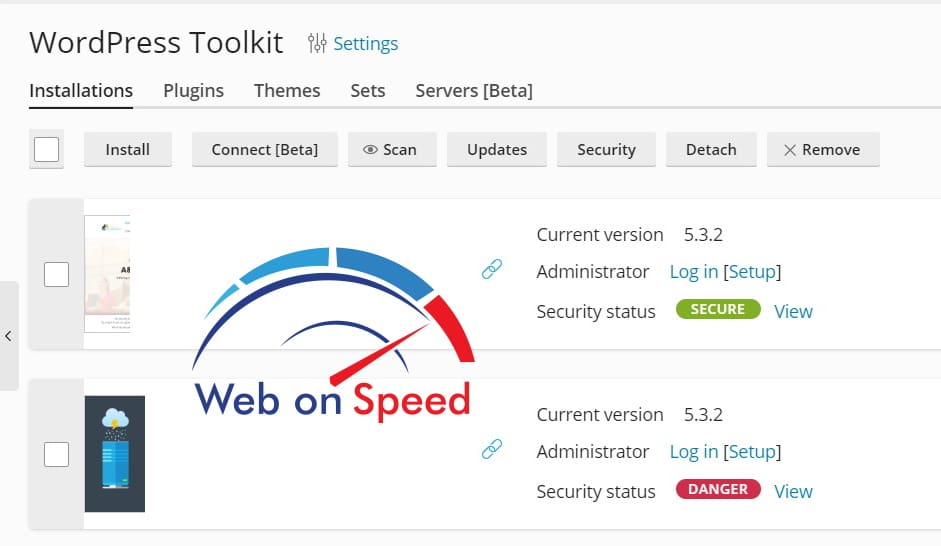View security status of the SECURE installation
The height and width of the screenshot is (546, 941).
(x=793, y=311)
